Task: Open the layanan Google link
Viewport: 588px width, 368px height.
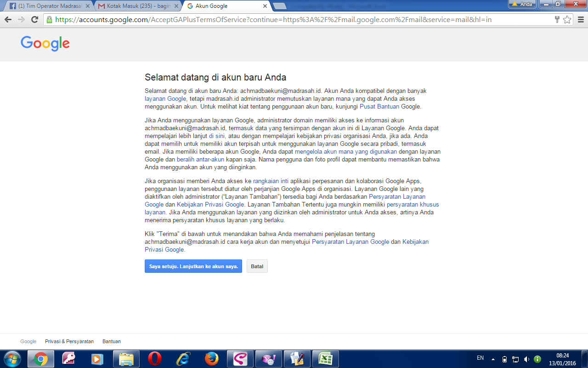Action: pyautogui.click(x=165, y=99)
